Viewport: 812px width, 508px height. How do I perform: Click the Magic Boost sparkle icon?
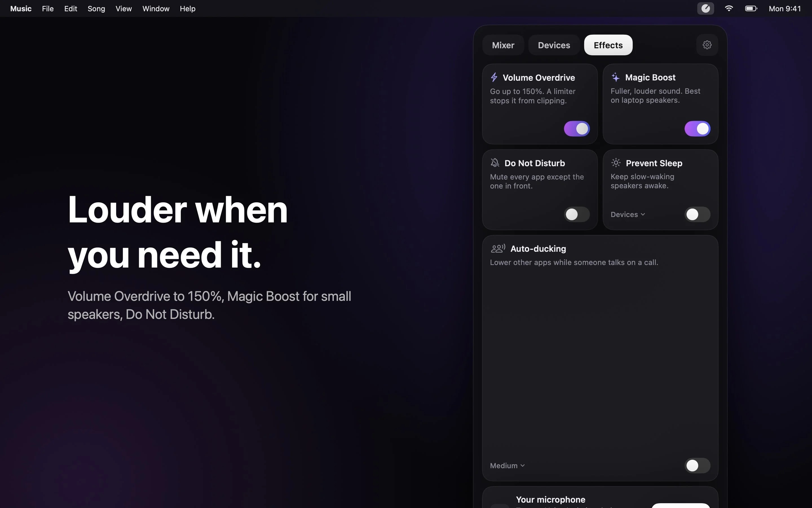(615, 77)
